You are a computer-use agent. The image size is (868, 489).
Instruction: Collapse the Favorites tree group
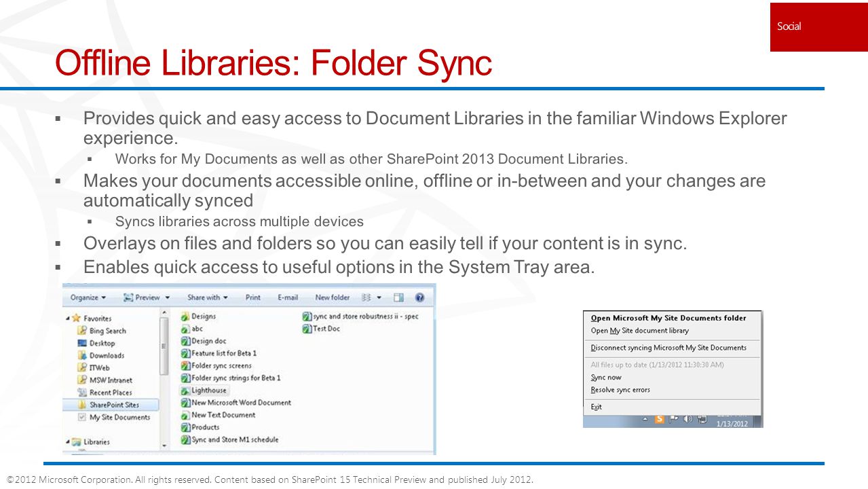(67, 318)
